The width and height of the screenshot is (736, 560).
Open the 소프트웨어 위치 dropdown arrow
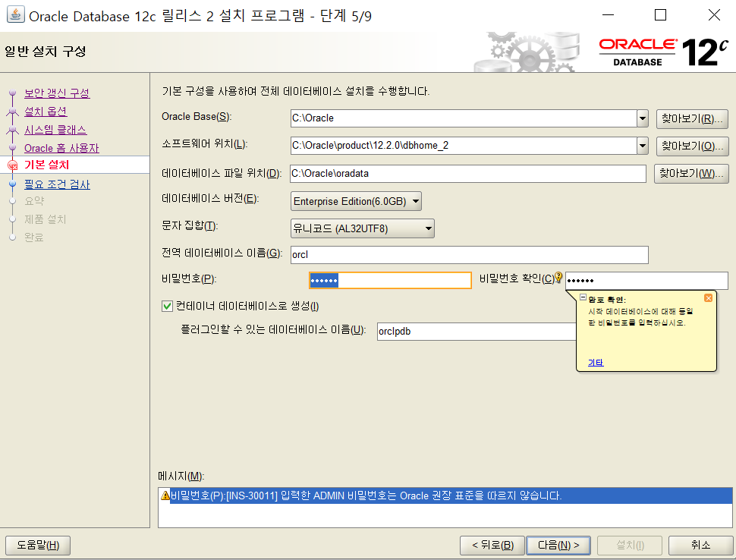(x=643, y=146)
